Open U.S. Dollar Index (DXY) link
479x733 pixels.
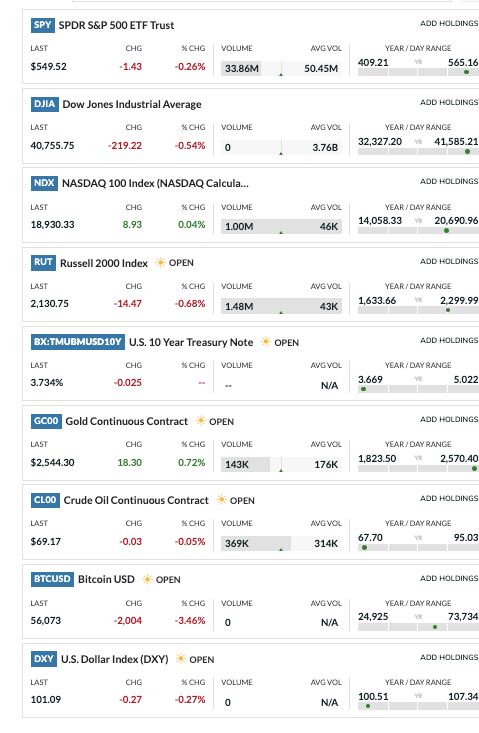pos(114,659)
